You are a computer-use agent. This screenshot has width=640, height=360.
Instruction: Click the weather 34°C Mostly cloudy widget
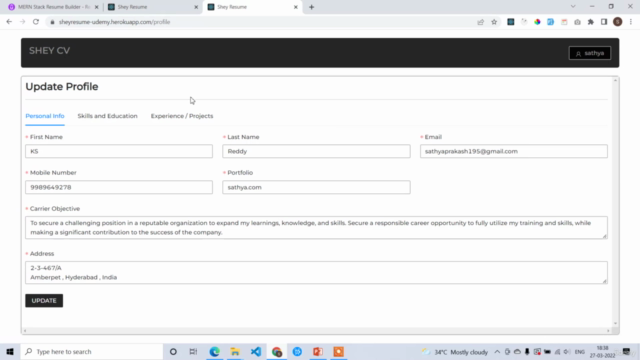[455, 352]
